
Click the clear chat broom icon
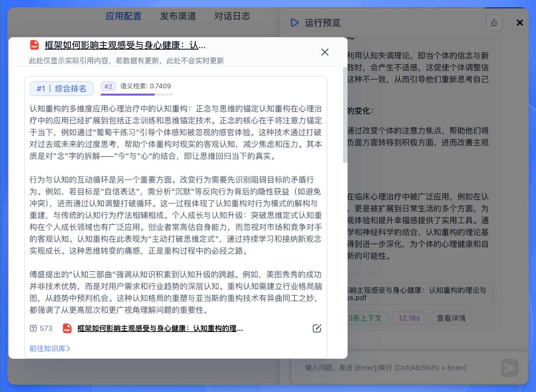(x=494, y=23)
